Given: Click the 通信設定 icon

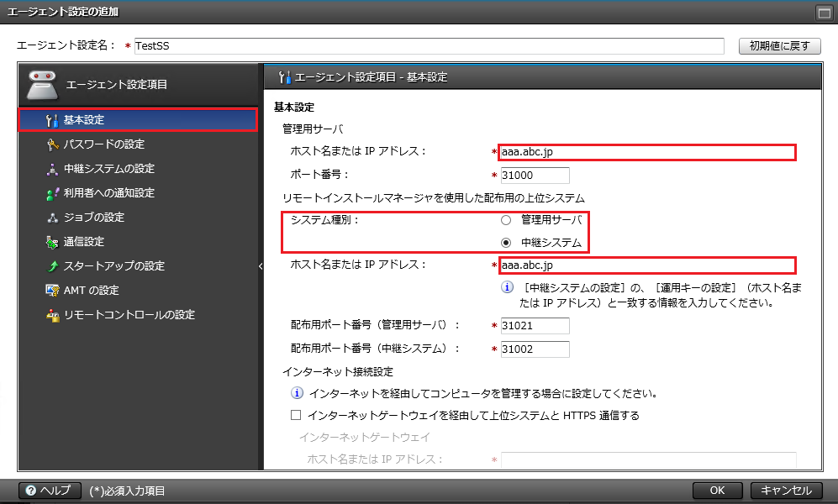Looking at the screenshot, I should click(x=52, y=243).
